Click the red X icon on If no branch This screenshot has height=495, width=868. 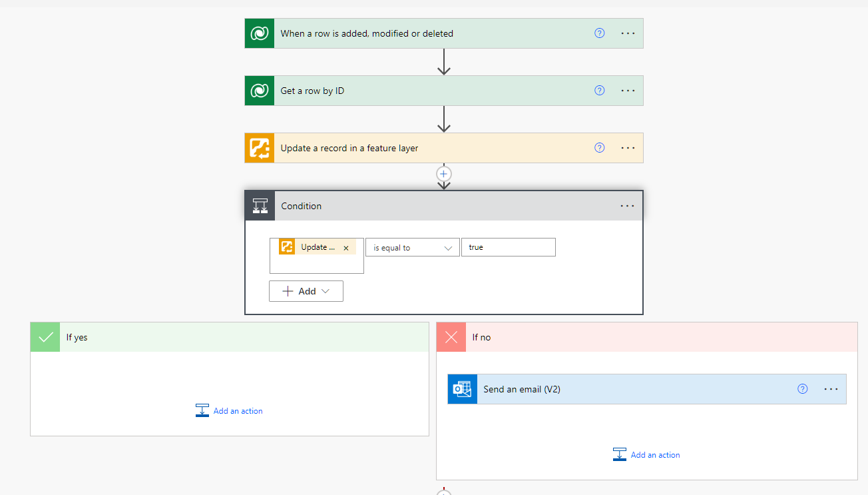tap(451, 336)
